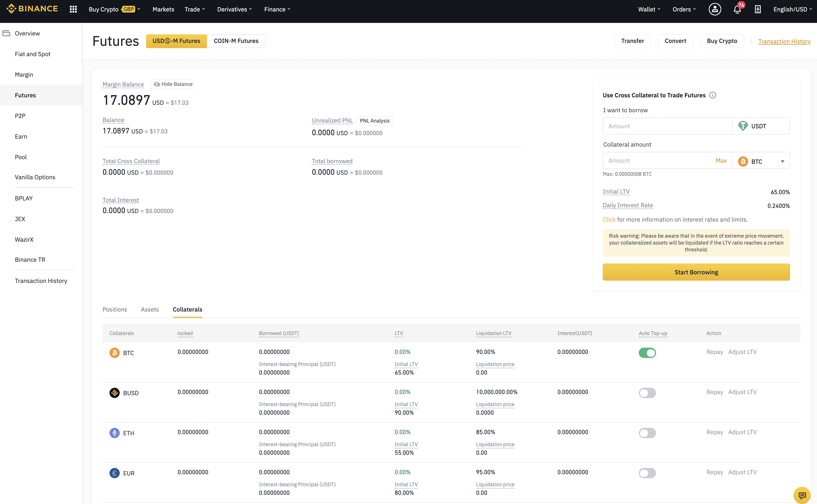Open Binance TR in sidebar
Image resolution: width=817 pixels, height=504 pixels.
30,260
